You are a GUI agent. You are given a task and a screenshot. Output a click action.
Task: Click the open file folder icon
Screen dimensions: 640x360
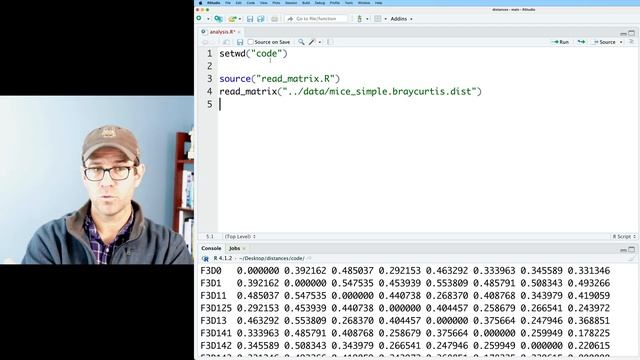pos(232,19)
